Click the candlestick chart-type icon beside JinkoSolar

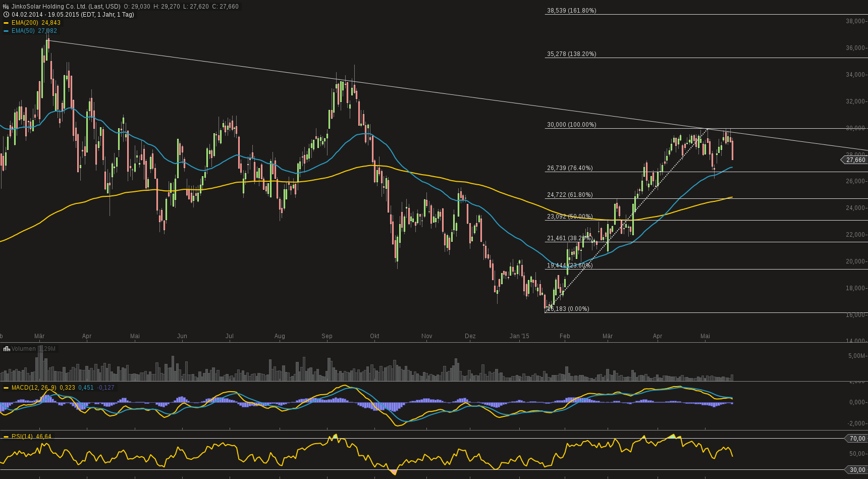(x=6, y=7)
